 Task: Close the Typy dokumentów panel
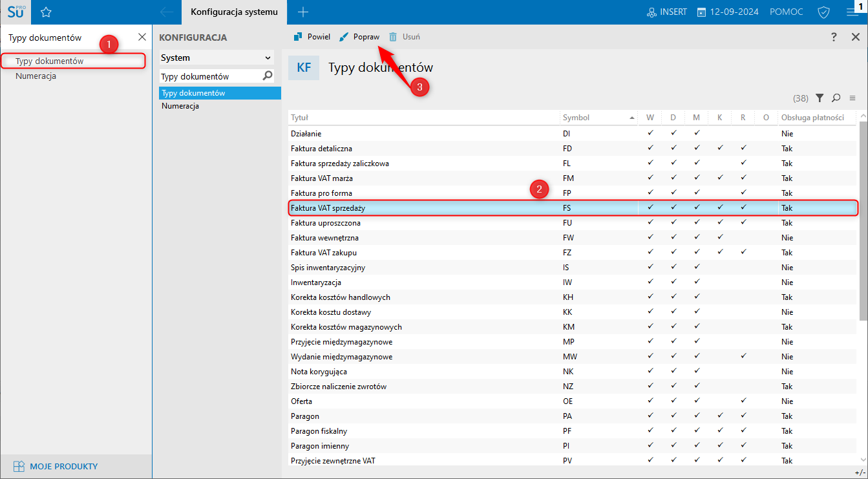855,37
